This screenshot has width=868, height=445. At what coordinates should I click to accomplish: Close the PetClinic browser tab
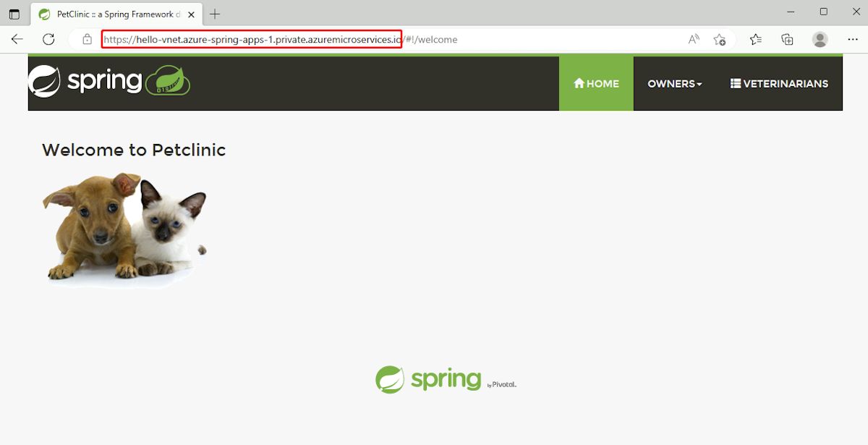pos(191,14)
